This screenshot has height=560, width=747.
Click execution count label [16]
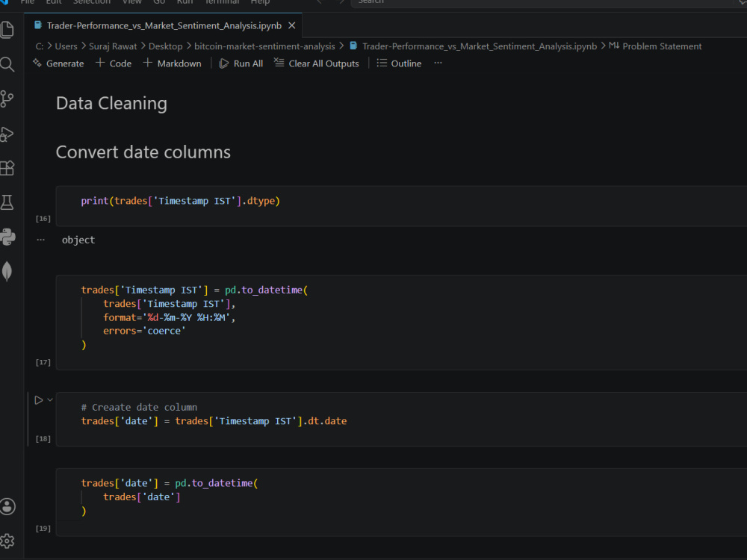43,219
